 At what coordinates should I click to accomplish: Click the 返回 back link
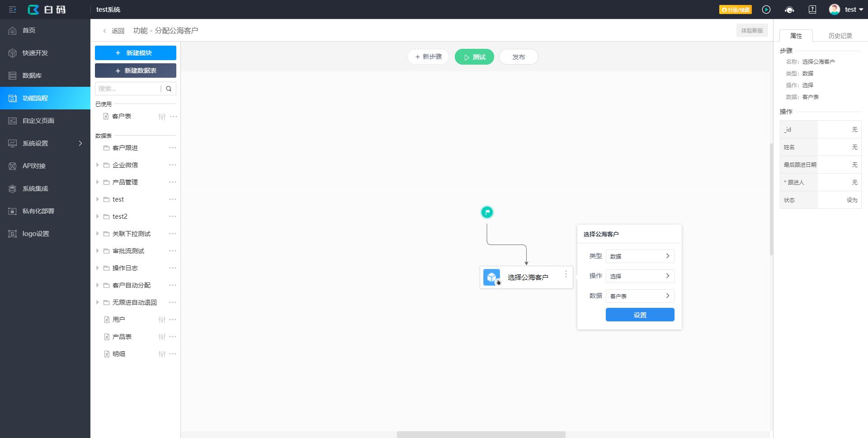point(113,31)
